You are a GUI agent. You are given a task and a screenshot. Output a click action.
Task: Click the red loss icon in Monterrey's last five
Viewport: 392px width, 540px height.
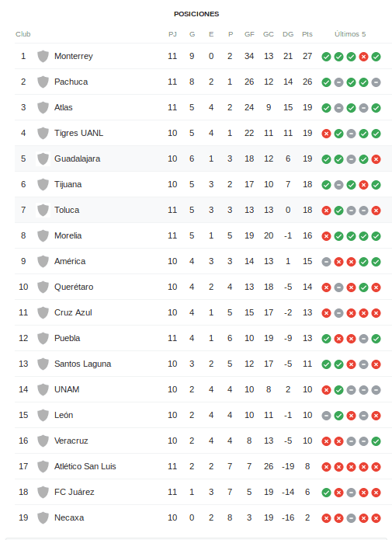pyautogui.click(x=363, y=57)
